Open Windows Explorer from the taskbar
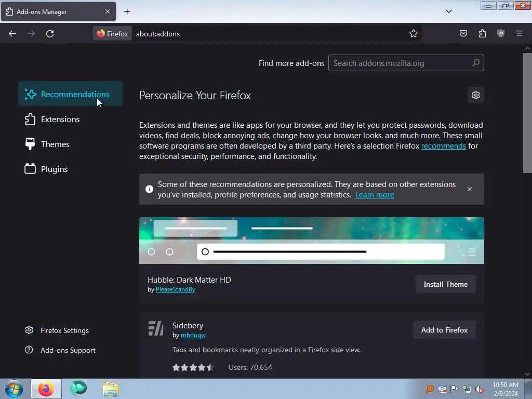532x399 pixels. 111,390
